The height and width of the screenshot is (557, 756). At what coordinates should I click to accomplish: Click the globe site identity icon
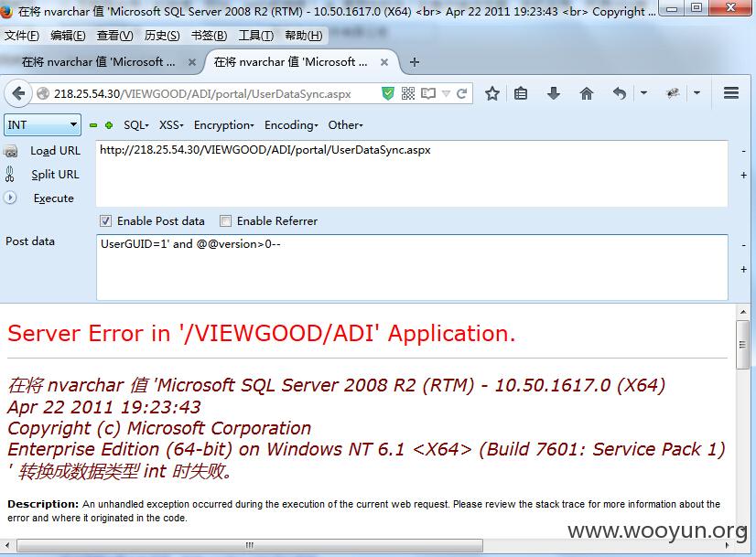(x=43, y=93)
